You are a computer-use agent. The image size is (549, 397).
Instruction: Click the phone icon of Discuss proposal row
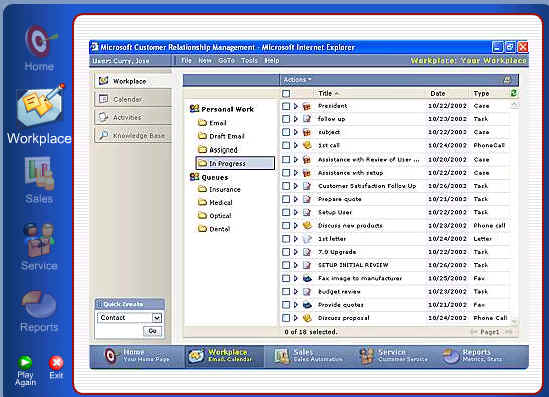coord(307,318)
